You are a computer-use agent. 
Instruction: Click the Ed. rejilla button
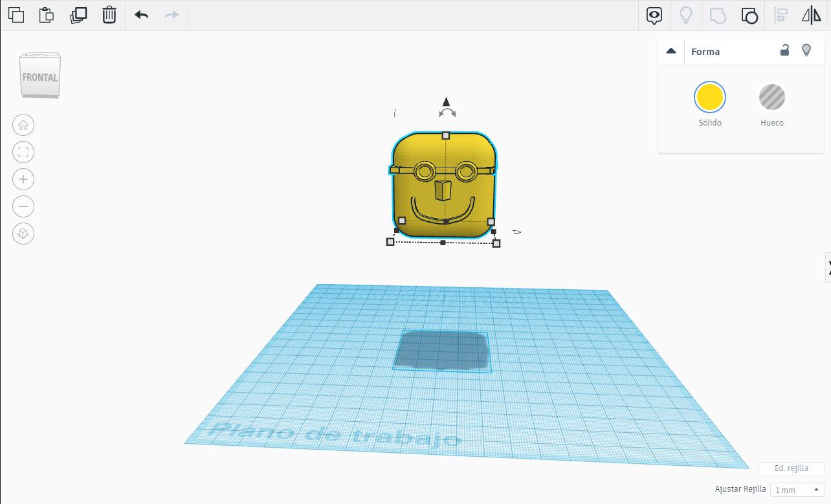click(792, 469)
